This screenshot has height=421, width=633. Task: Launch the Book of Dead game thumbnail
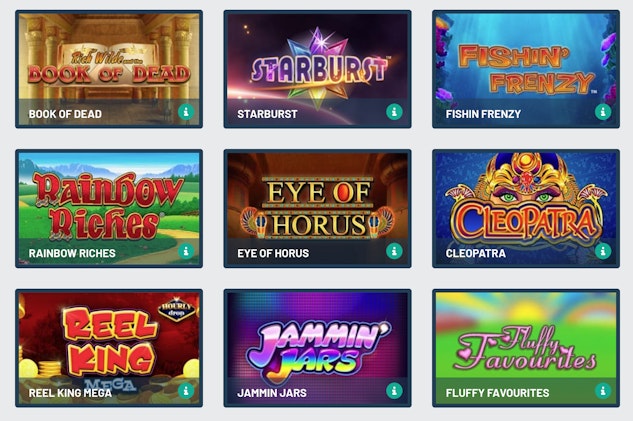pos(109,69)
